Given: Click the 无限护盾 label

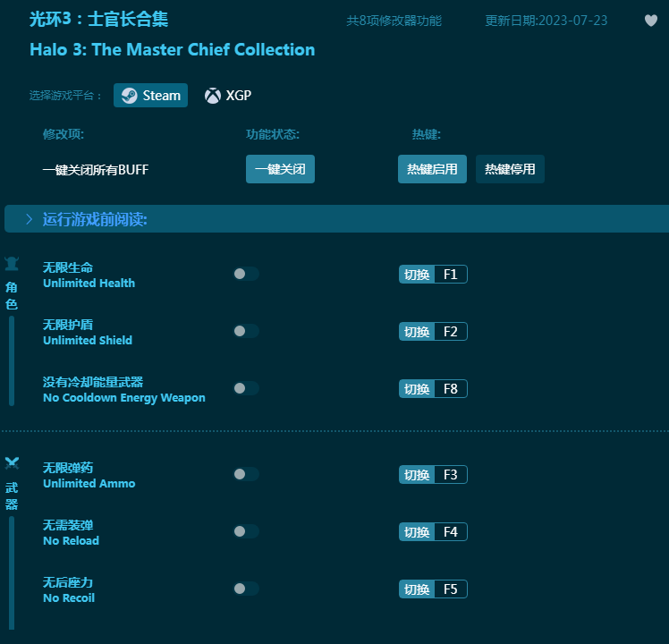Looking at the screenshot, I should [68, 325].
